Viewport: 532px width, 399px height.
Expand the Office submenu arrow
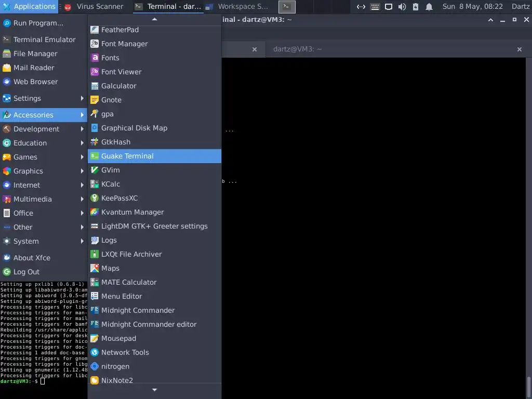pyautogui.click(x=82, y=213)
